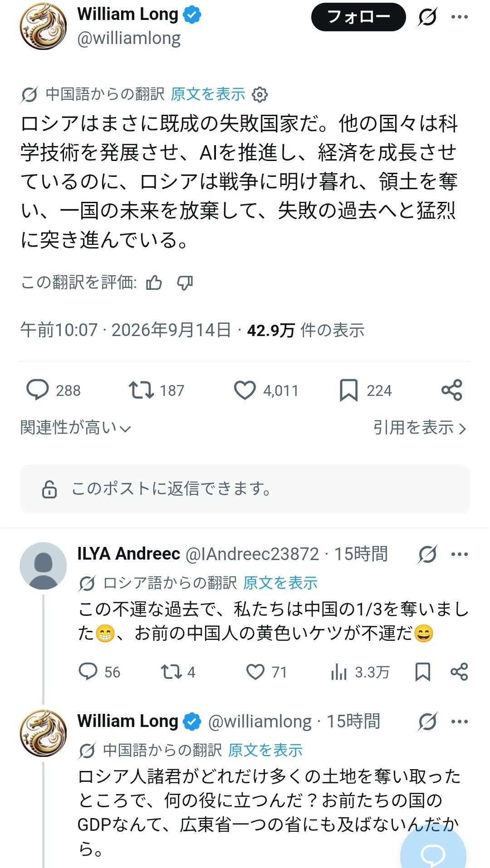This screenshot has height=868, width=490.
Task: Open 引用を表示 quotes view
Action: [x=420, y=427]
